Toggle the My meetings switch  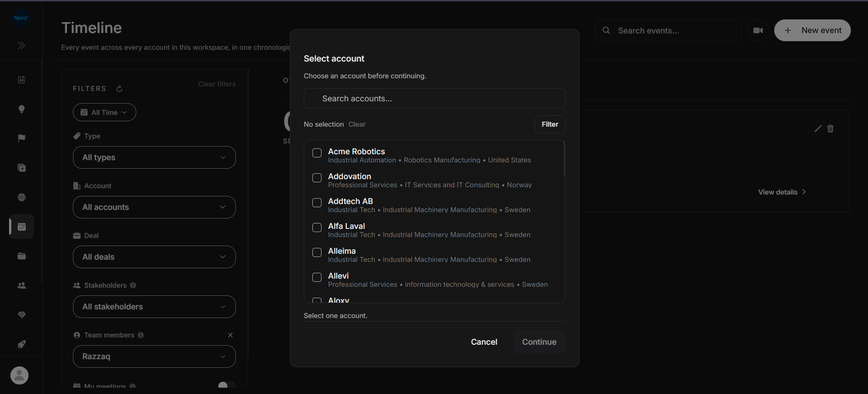[227, 385]
